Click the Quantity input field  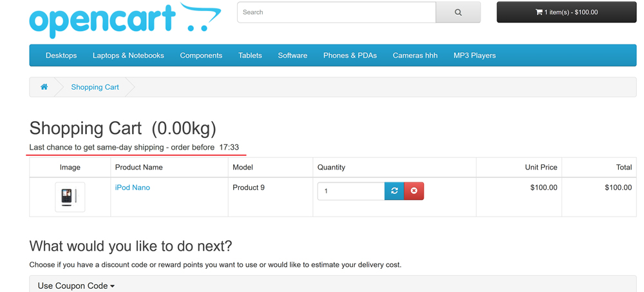pyautogui.click(x=351, y=191)
